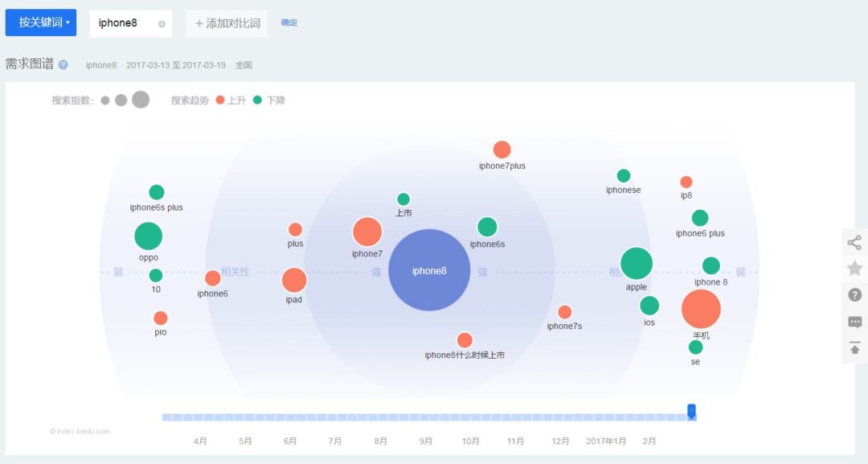The width and height of the screenshot is (868, 464).
Task: Open the 按关键词 dropdown menu
Action: [39, 23]
